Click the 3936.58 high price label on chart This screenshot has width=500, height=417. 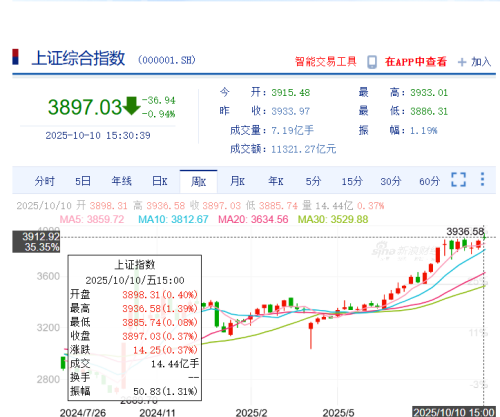click(465, 231)
